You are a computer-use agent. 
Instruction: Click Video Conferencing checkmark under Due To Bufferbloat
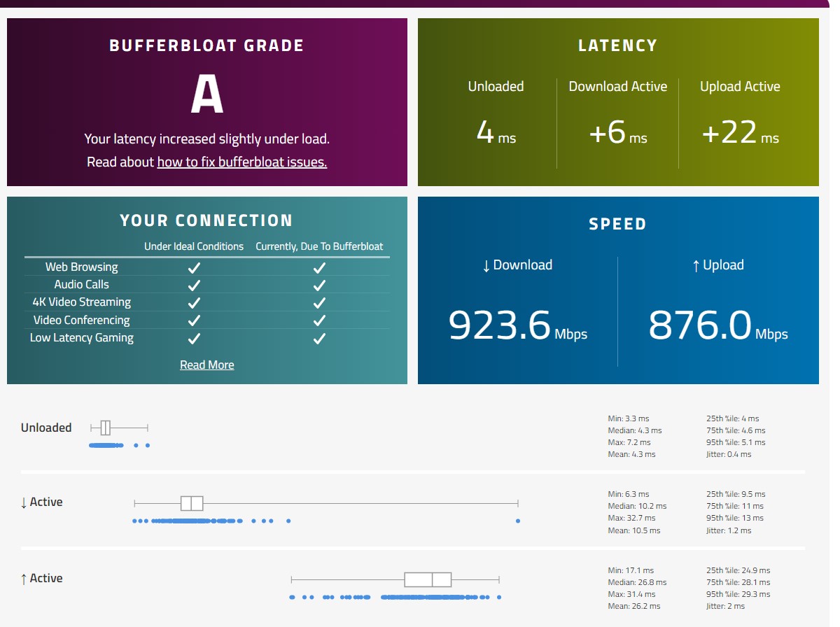coord(319,320)
